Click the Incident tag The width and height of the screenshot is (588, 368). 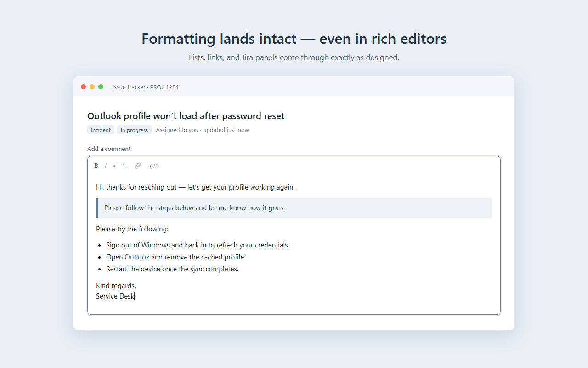pos(101,130)
